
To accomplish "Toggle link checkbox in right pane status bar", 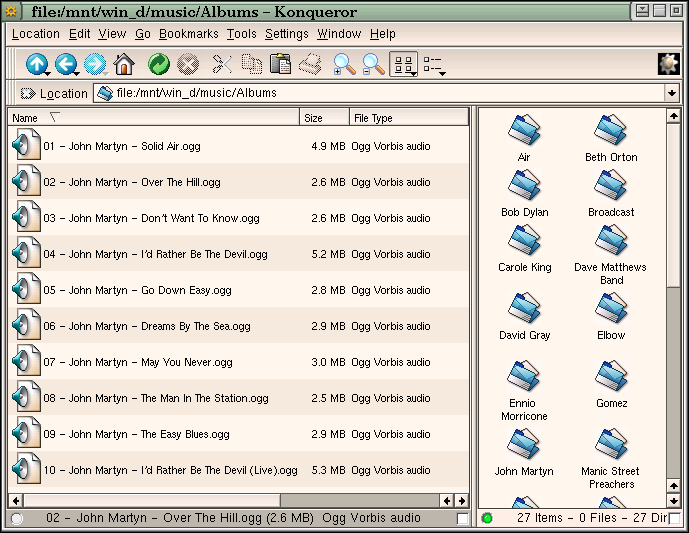I will pos(674,518).
